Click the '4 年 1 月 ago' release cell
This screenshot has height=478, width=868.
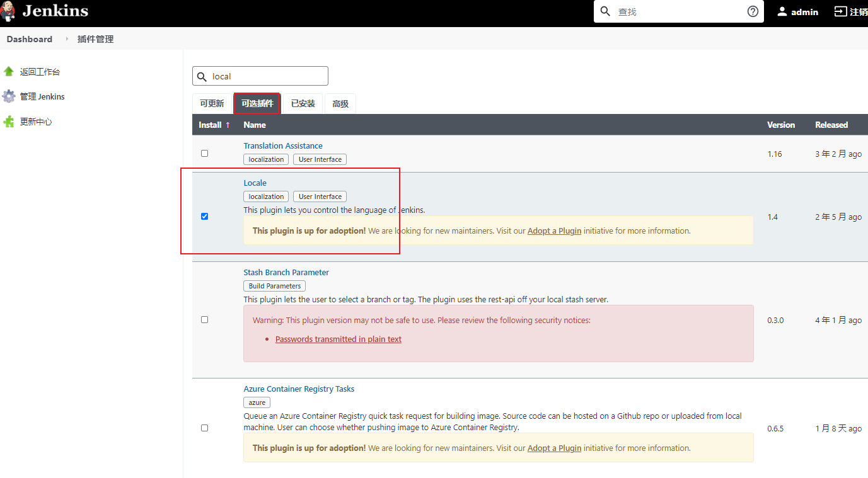(x=838, y=320)
